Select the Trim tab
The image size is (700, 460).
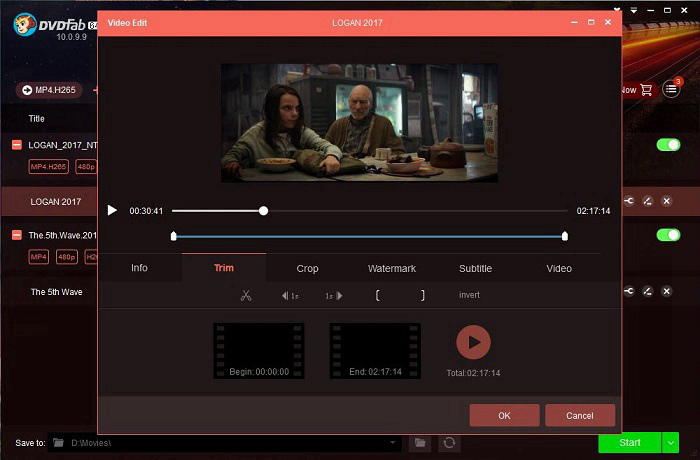pos(224,268)
